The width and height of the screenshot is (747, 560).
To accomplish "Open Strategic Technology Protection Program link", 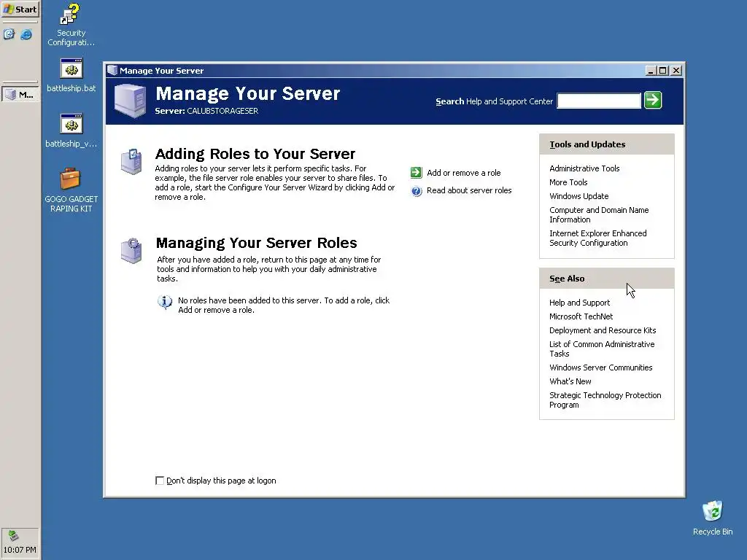I will point(605,400).
